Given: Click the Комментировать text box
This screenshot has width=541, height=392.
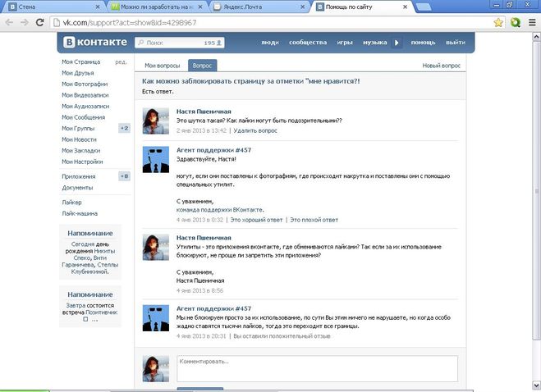Looking at the screenshot, I should (317, 368).
